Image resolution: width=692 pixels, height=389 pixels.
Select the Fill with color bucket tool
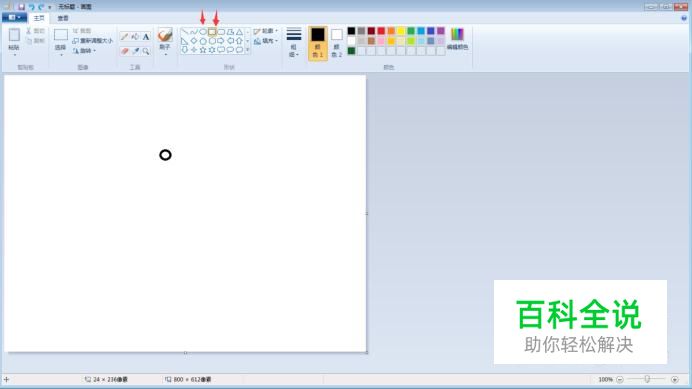(x=135, y=37)
